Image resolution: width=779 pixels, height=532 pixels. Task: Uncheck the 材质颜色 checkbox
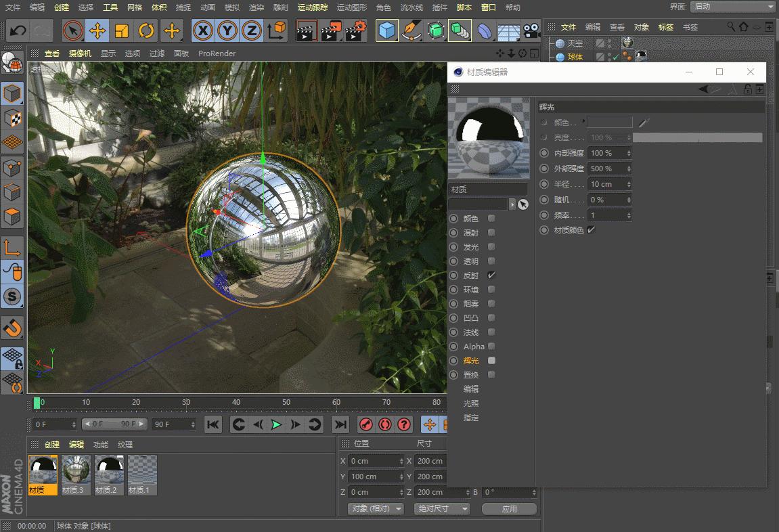pos(591,230)
